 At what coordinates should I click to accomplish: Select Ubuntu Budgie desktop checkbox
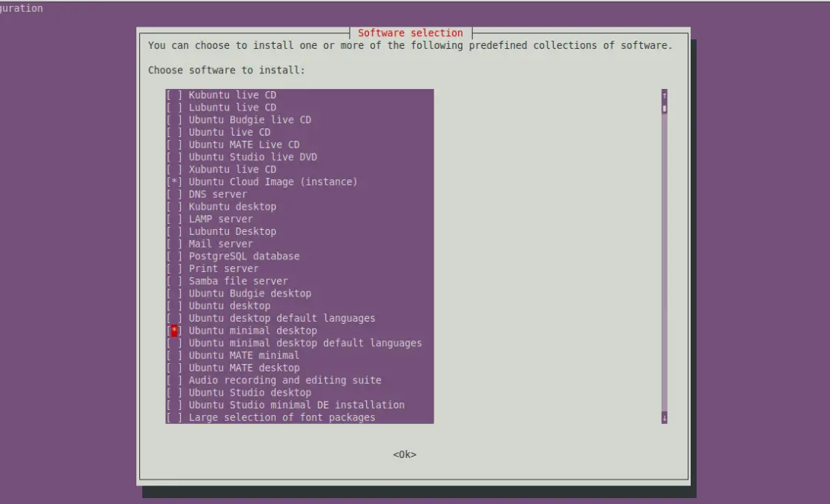(x=174, y=294)
